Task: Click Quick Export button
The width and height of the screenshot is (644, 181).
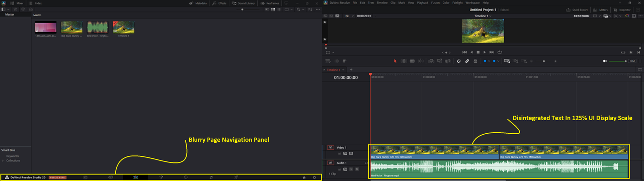Action: click(x=577, y=10)
